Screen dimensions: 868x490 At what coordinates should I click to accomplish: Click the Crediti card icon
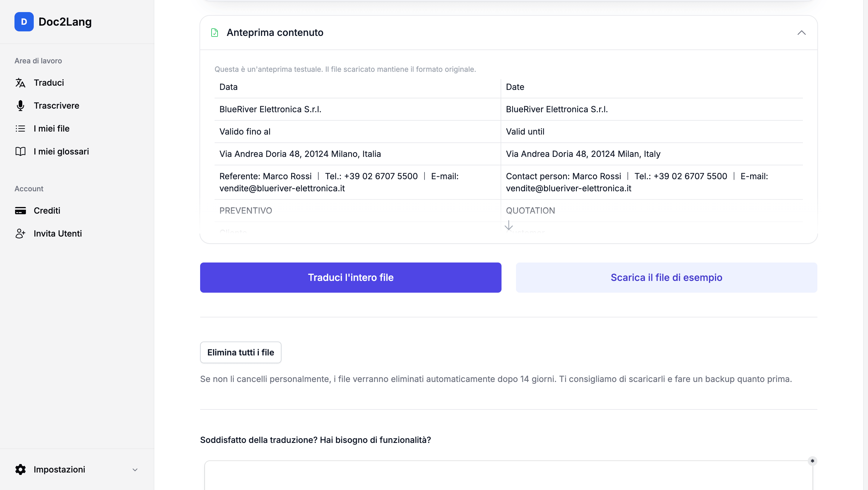[20, 211]
